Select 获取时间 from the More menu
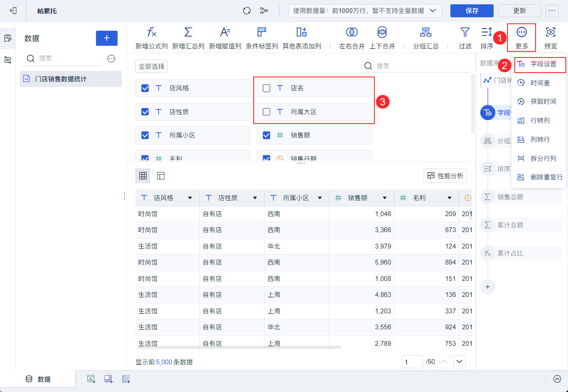568x392 pixels. 539,102
